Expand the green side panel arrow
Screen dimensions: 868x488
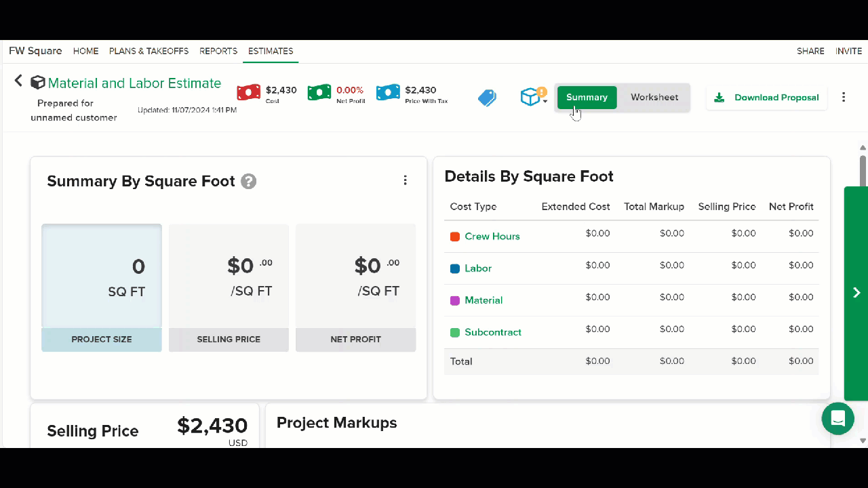tap(856, 293)
